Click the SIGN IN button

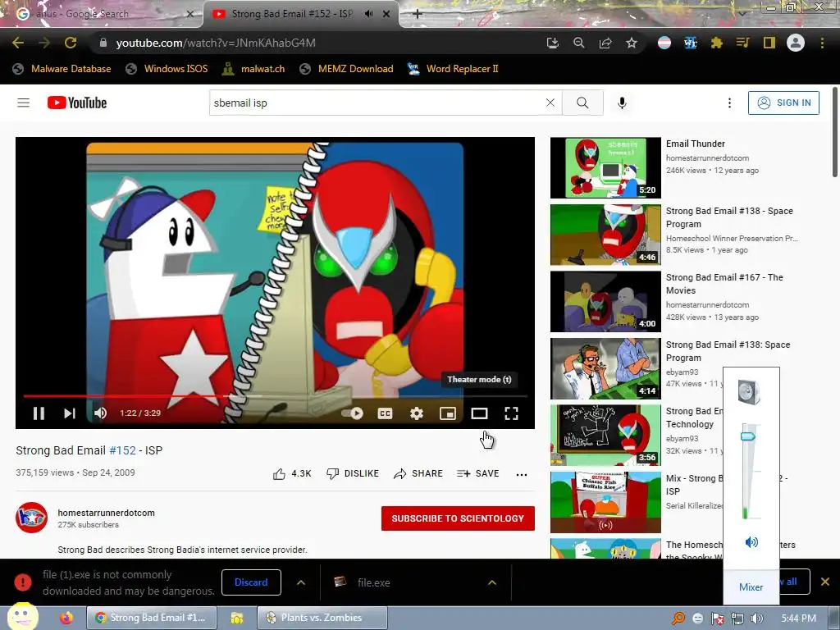tap(783, 103)
